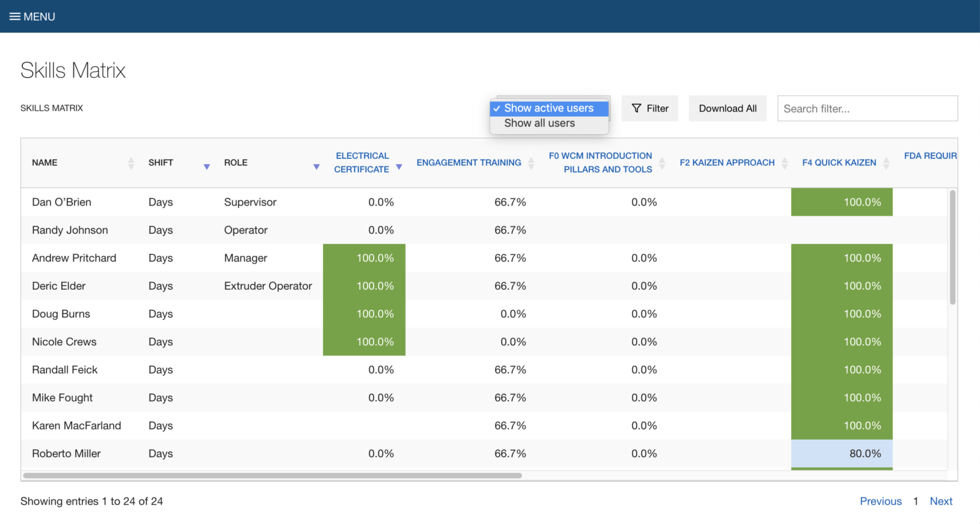The height and width of the screenshot is (524, 980).
Task: Click Dan O'Brien's 100.0% Quick Kaizen cell
Action: (842, 202)
